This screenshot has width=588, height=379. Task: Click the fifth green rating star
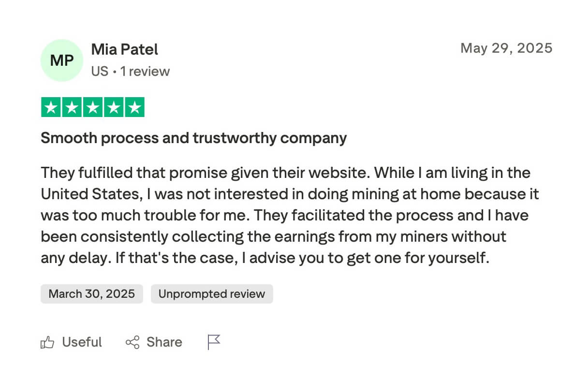point(134,107)
